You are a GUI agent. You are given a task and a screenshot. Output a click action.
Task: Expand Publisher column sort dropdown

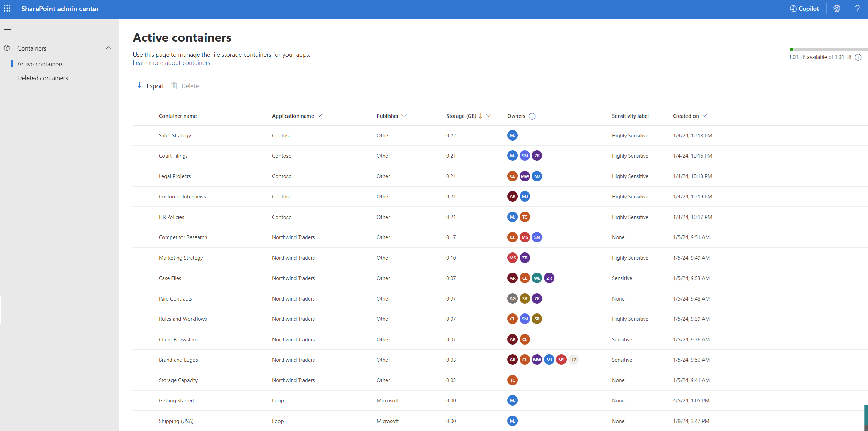click(x=405, y=116)
